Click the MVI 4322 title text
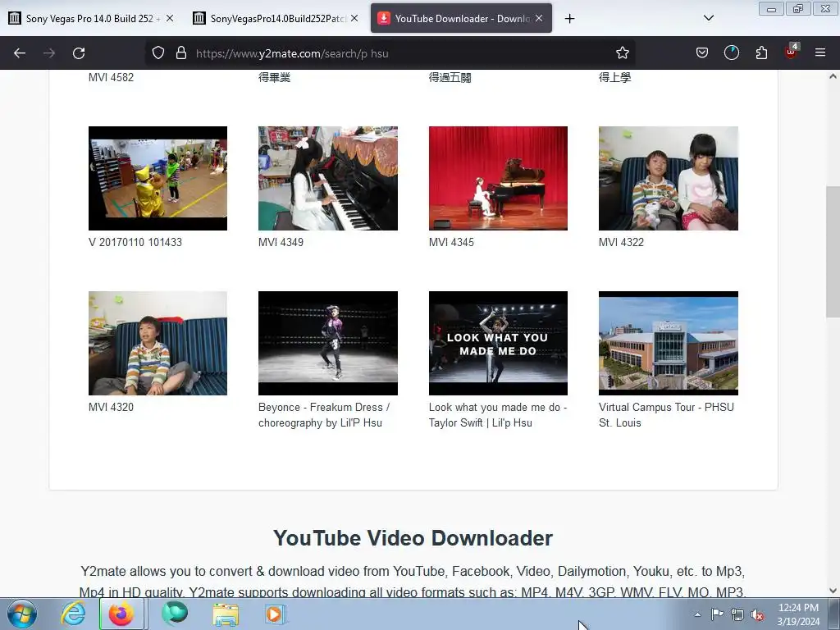This screenshot has width=840, height=630. [x=621, y=242]
